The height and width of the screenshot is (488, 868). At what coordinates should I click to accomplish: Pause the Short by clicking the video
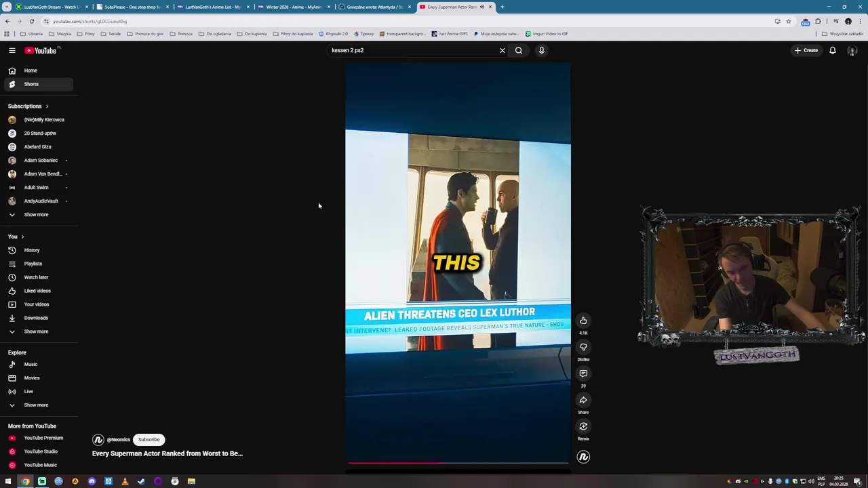(x=458, y=264)
